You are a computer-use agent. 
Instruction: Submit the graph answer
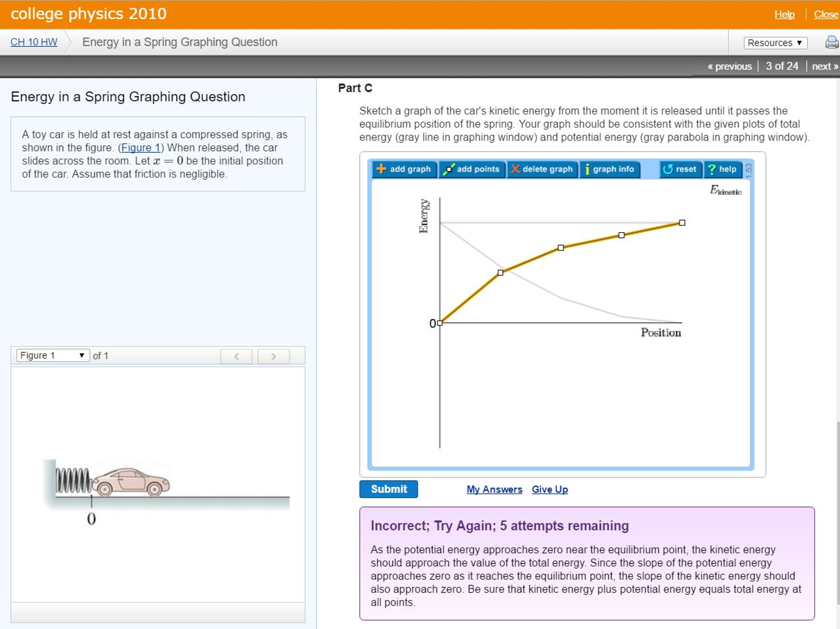tap(388, 489)
